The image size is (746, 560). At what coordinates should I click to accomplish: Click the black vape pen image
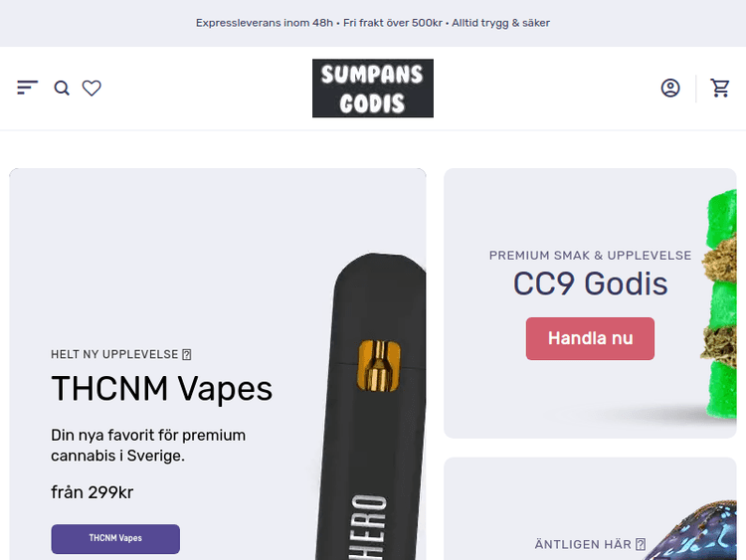coord(372,418)
